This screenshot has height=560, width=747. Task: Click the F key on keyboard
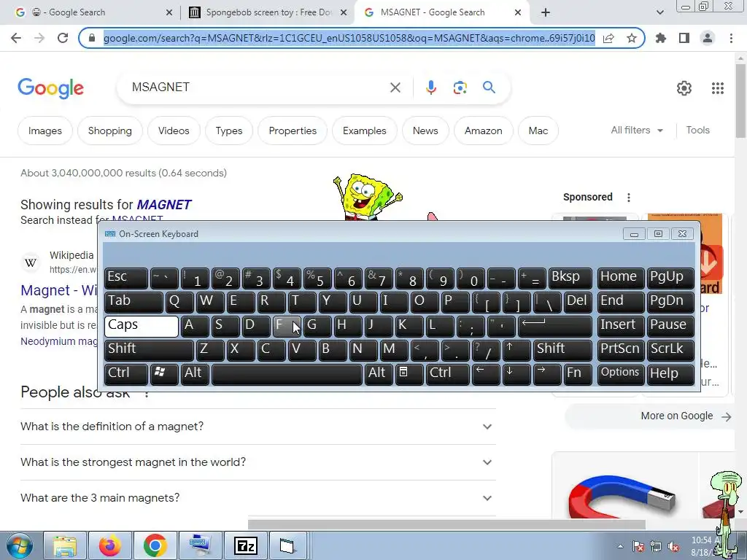(287, 326)
